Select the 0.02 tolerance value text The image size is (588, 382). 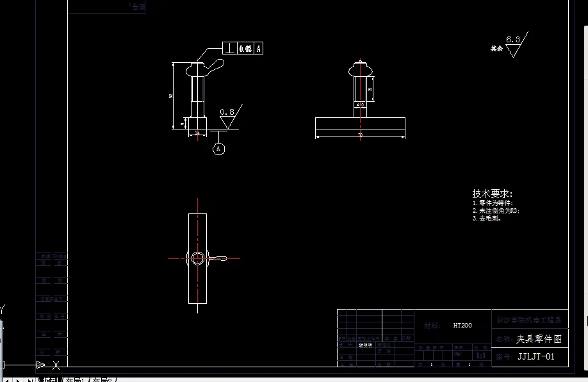245,49
